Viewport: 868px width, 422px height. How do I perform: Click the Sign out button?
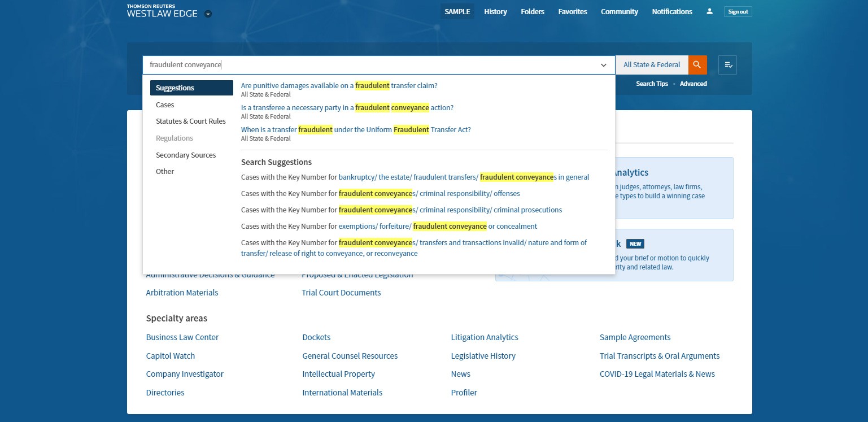tap(738, 11)
